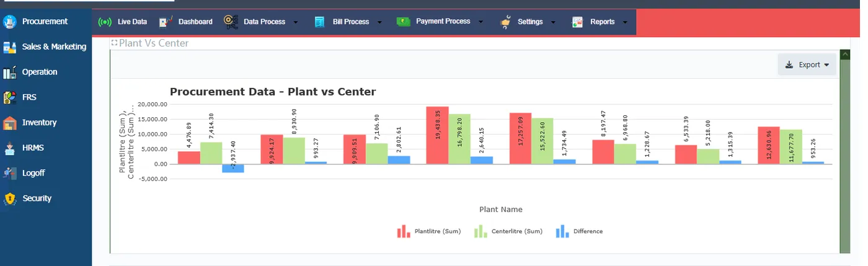Toggle Plantlitre (Sum) legend series
Screen dimensions: 868x266
[x=429, y=231]
